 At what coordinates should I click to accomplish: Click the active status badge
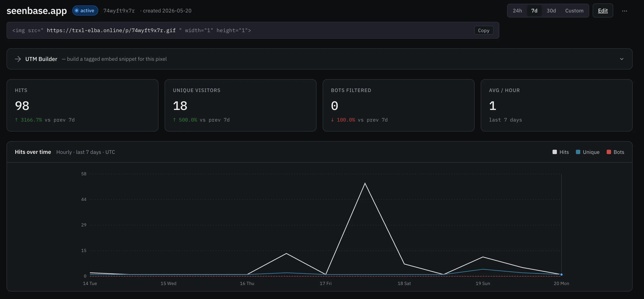tap(85, 10)
